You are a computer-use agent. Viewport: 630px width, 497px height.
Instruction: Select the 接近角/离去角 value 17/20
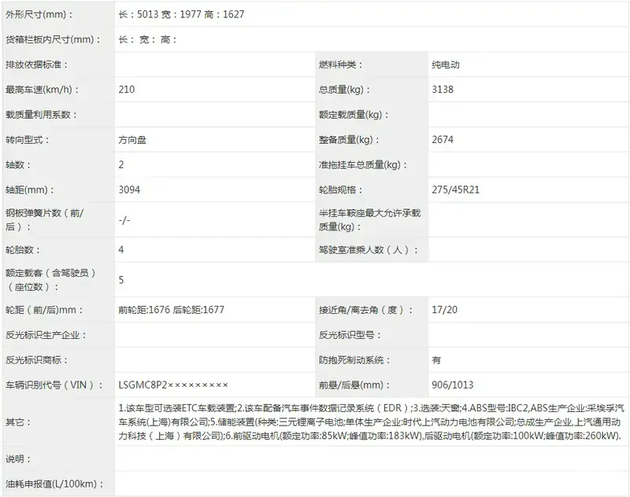(x=444, y=310)
